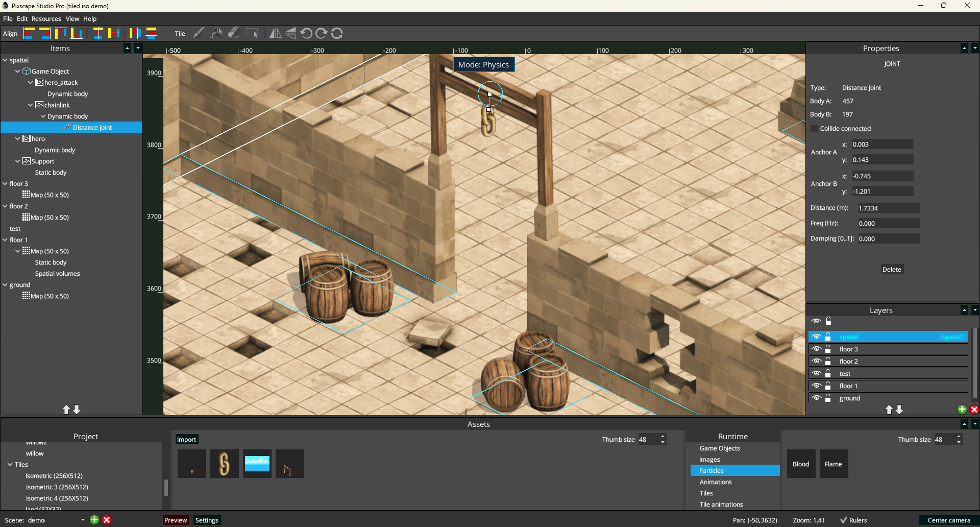Screen dimensions: 980x527
Task: Toggle the Rulers checkbox
Action: click(844, 520)
